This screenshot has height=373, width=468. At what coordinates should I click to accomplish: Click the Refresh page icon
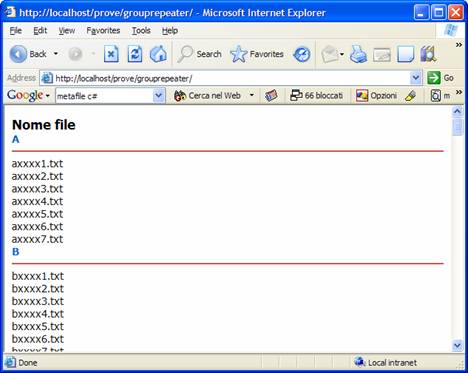pyautogui.click(x=135, y=54)
